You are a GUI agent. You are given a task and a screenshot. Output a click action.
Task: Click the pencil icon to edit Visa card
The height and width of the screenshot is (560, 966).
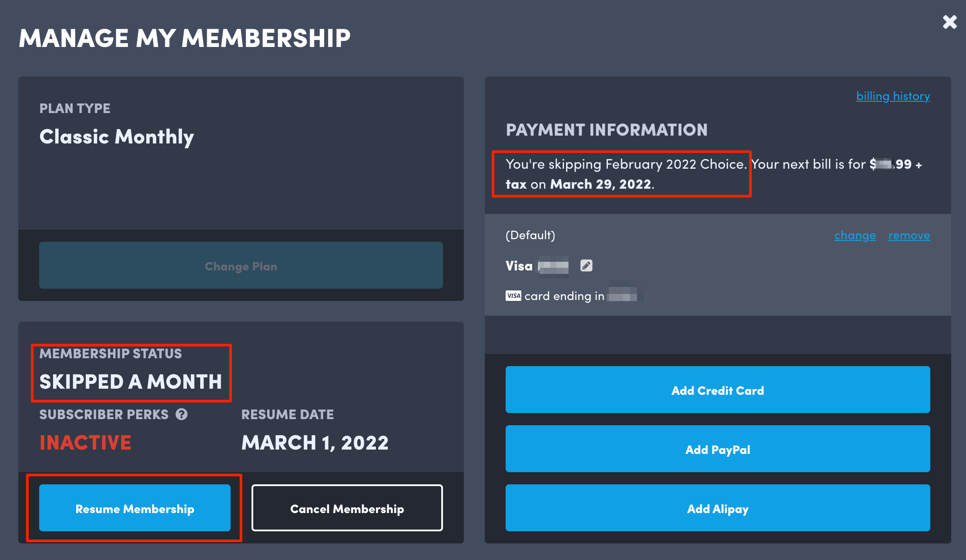tap(586, 265)
